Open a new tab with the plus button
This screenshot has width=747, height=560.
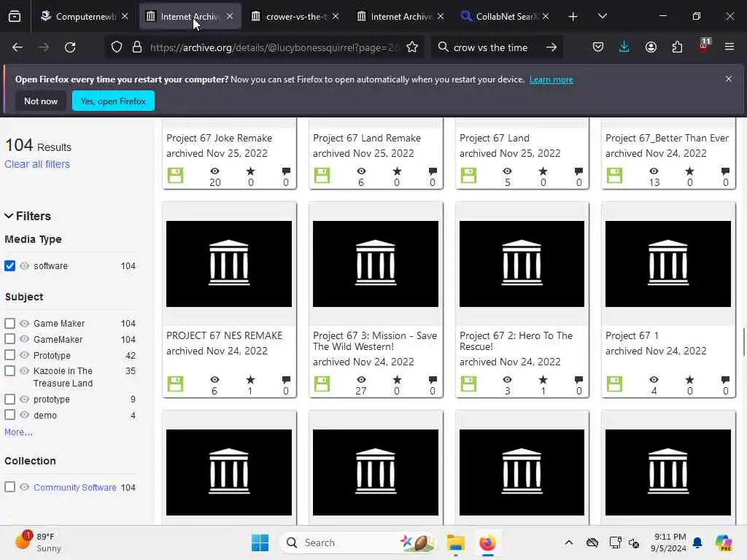pyautogui.click(x=573, y=17)
